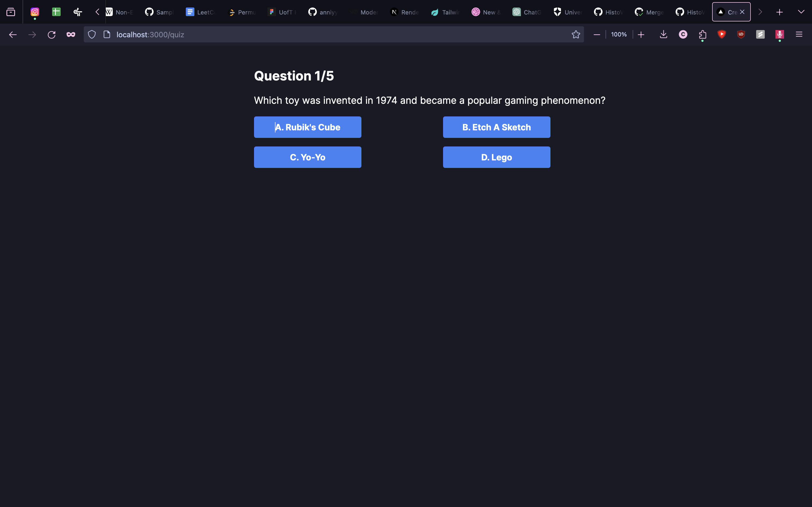Open the tracking protection shield icon
Screen dimensions: 812x507
pyautogui.click(x=92, y=35)
